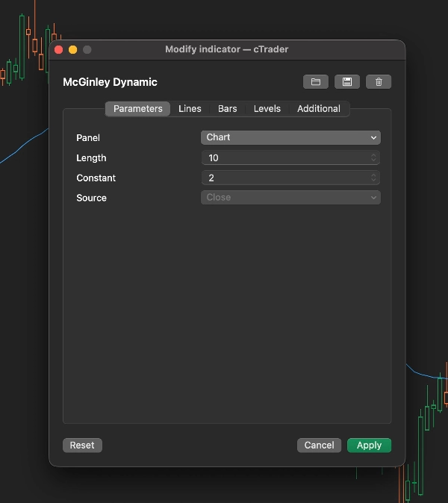Go to the Levels tab
Viewport: 448px width, 503px height.
(x=267, y=109)
